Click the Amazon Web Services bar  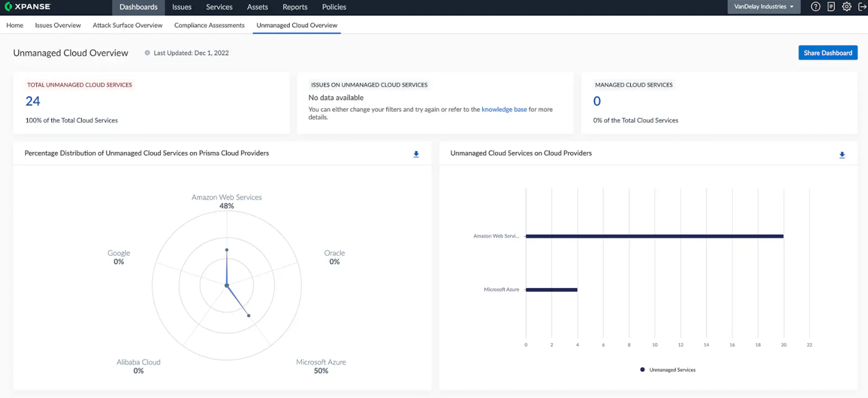click(x=655, y=236)
